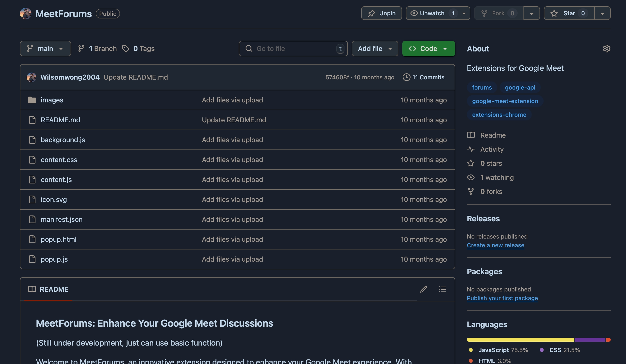
Task: Click the background.js file icon
Action: pyautogui.click(x=32, y=140)
